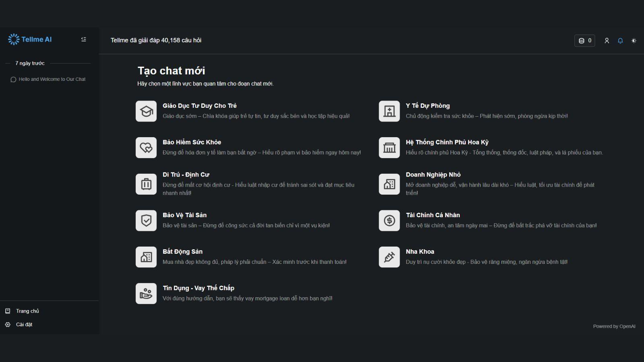644x362 pixels.
Task: Click the credits balance button showing 0
Action: pos(585,41)
